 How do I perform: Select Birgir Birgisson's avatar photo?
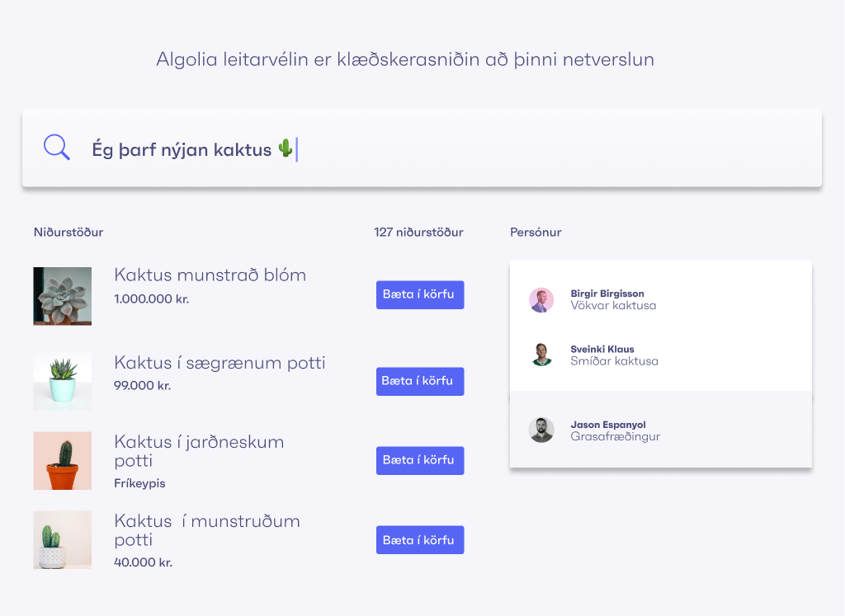[x=542, y=300]
